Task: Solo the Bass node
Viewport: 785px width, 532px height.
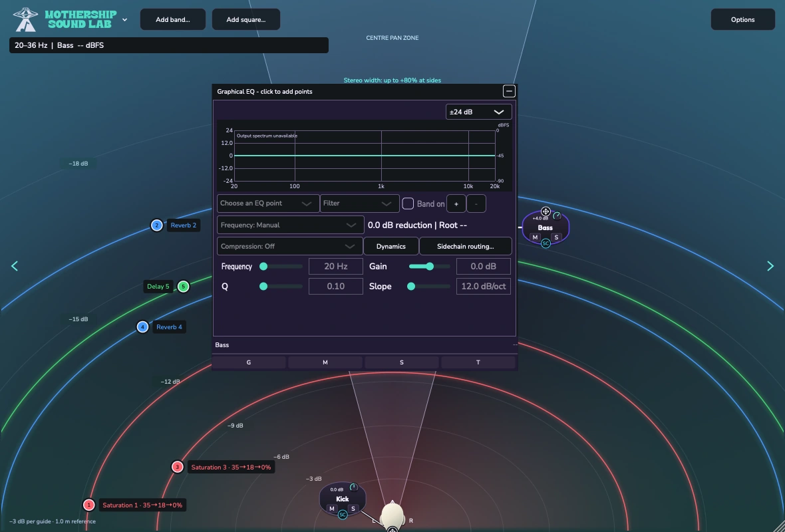Action: click(556, 237)
